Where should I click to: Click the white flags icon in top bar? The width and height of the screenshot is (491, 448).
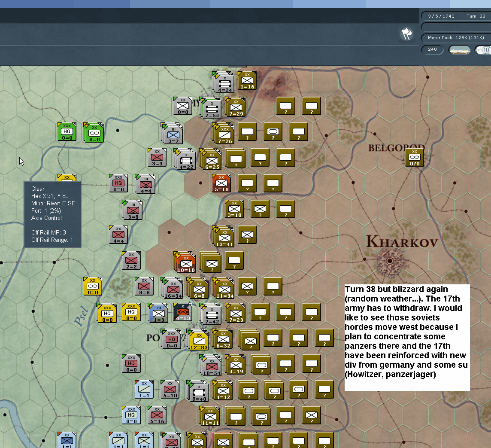point(407,34)
